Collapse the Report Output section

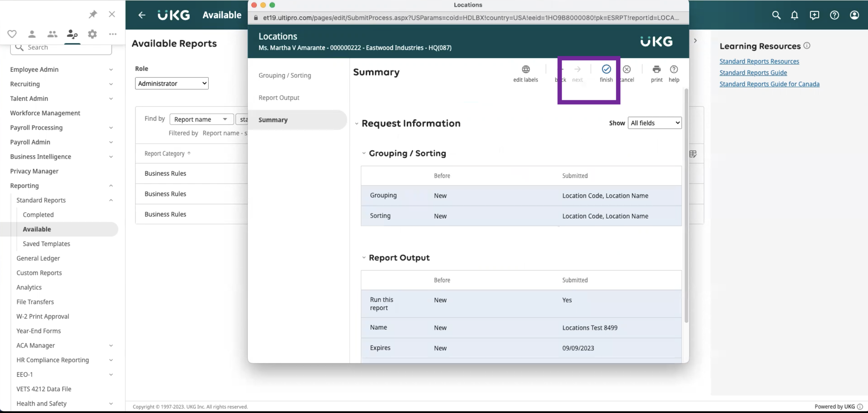pyautogui.click(x=364, y=257)
